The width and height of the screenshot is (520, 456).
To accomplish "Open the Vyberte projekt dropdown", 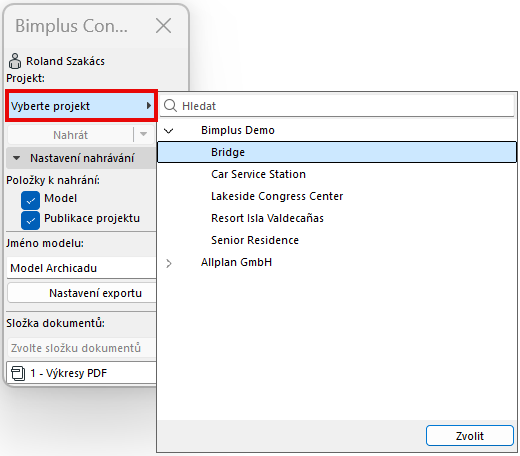I will click(x=81, y=106).
